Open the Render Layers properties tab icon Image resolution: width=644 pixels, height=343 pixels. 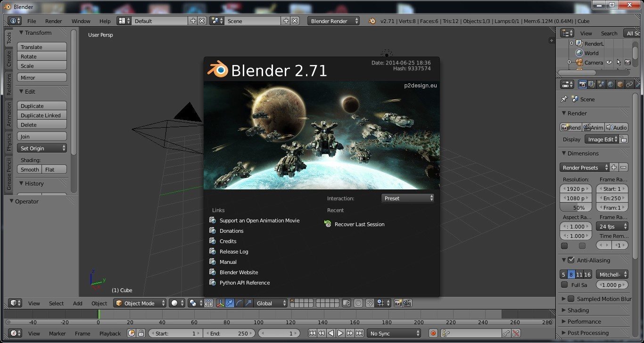tap(591, 84)
